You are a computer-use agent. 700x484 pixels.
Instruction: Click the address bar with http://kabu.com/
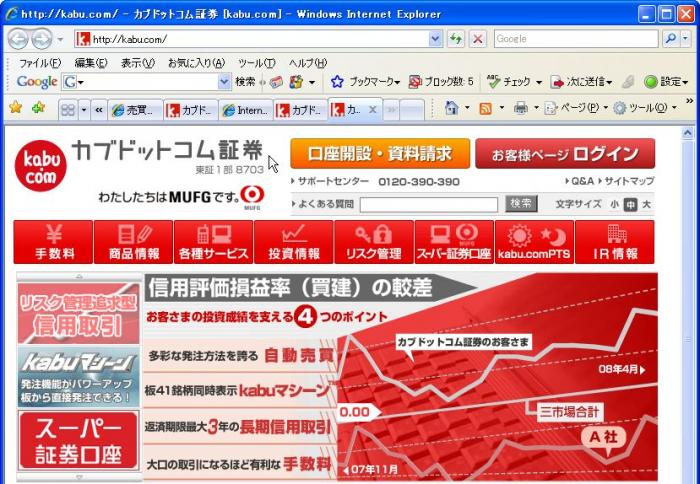tap(252, 39)
